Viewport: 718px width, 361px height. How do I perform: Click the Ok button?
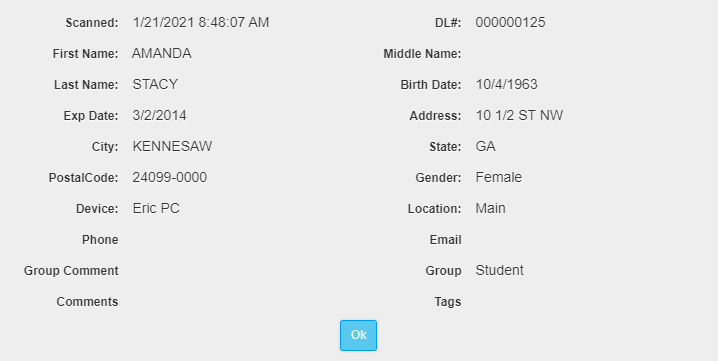coord(358,335)
